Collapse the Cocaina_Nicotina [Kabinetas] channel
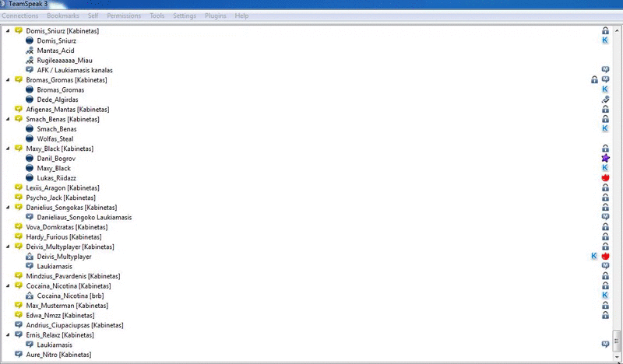The width and height of the screenshot is (623, 364). click(8, 285)
